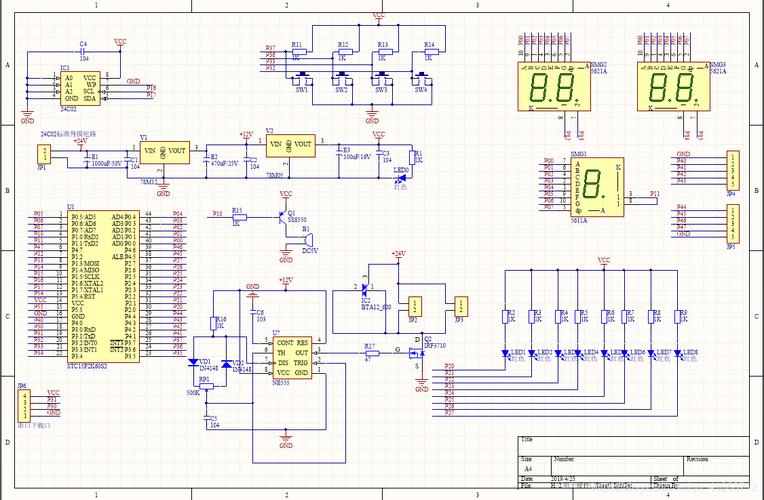Click the JP6 serial download connector
764x500 pixels.
tap(24, 405)
